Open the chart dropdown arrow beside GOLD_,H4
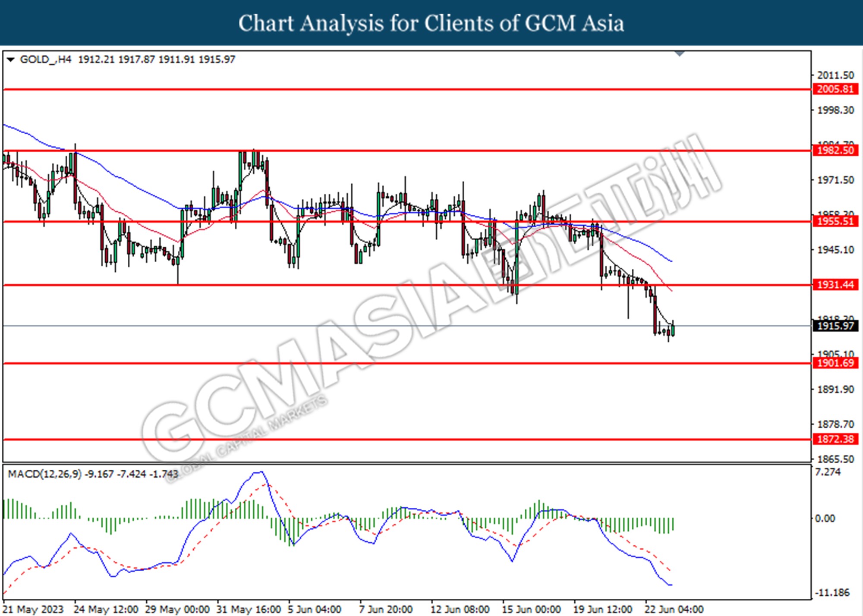Image resolution: width=863 pixels, height=616 pixels. [11, 60]
